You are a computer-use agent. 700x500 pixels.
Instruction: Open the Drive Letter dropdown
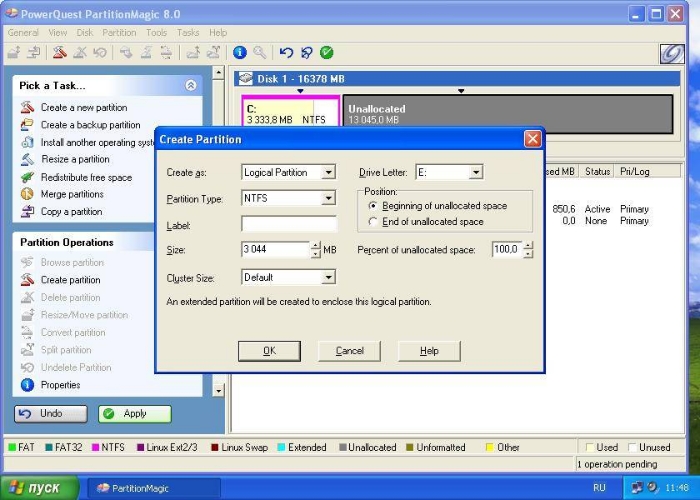(475, 173)
